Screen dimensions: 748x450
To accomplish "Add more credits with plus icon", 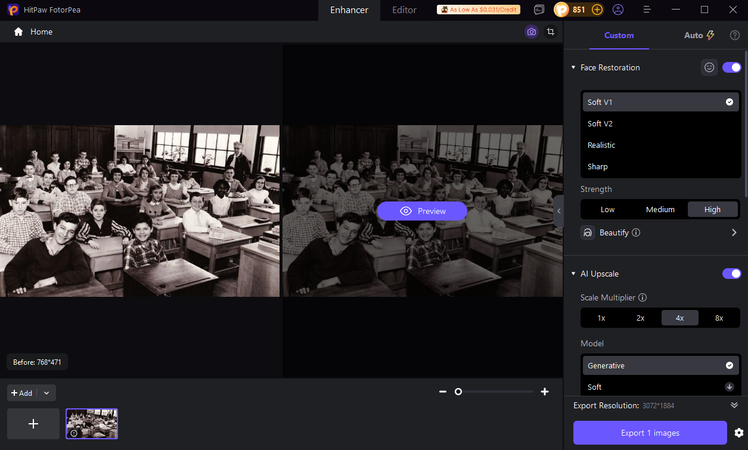I will [x=597, y=10].
